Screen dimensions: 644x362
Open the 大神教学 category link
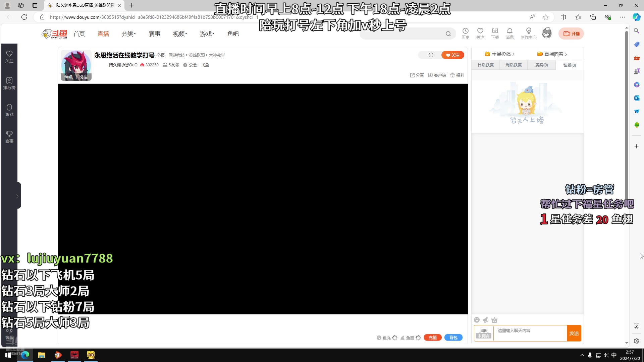(217, 55)
